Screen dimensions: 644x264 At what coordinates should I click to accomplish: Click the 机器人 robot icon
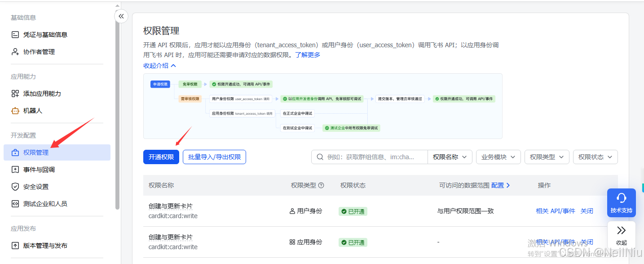15,111
